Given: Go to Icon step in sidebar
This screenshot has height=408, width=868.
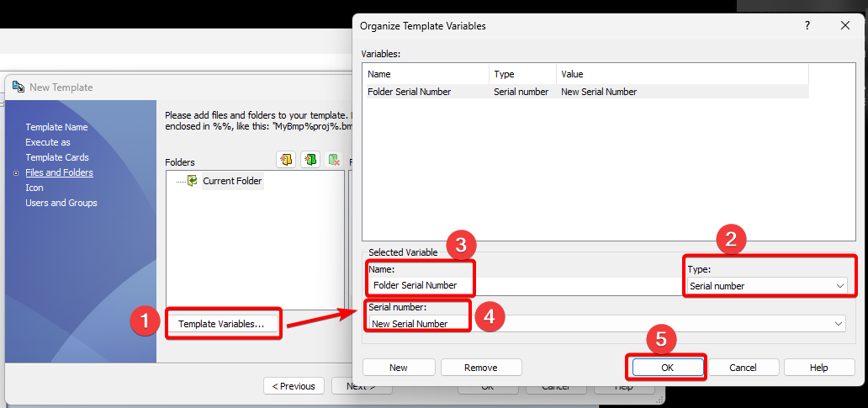Looking at the screenshot, I should tap(34, 188).
